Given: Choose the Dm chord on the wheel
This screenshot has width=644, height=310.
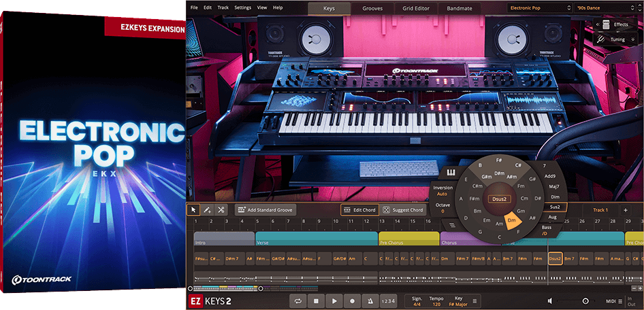Looking at the screenshot, I should coord(511,221).
